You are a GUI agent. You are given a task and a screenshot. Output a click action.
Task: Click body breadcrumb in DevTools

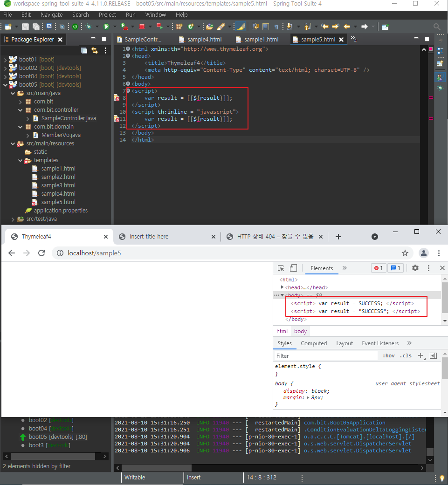(x=300, y=331)
